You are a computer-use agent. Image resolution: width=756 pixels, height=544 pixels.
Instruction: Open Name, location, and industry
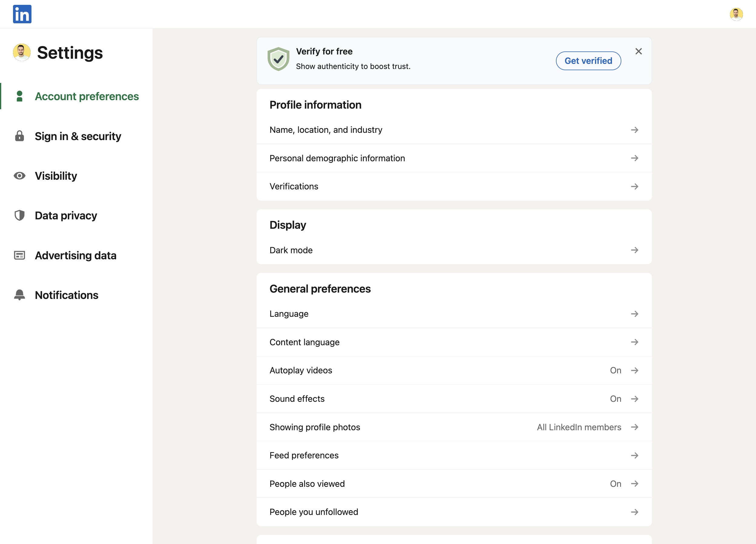pyautogui.click(x=454, y=130)
